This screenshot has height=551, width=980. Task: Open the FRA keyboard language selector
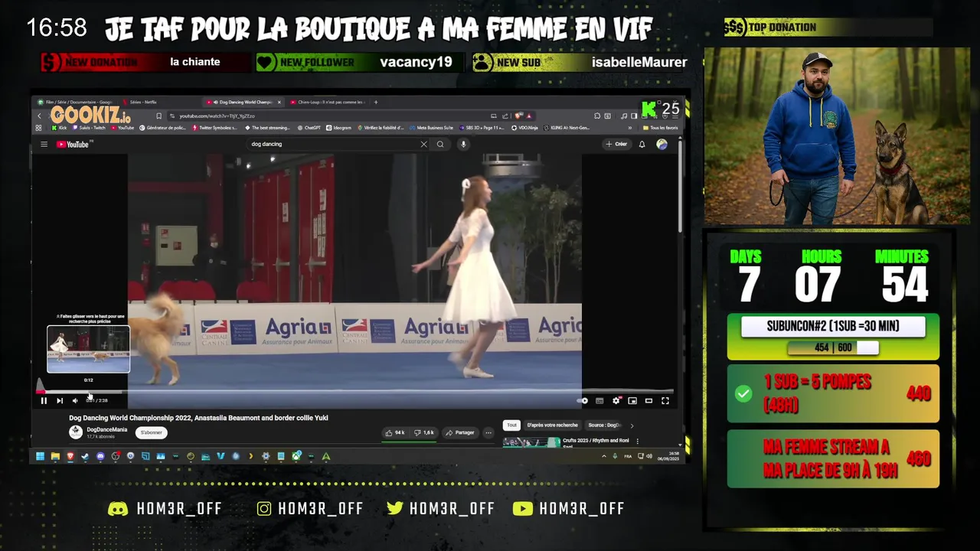click(628, 456)
